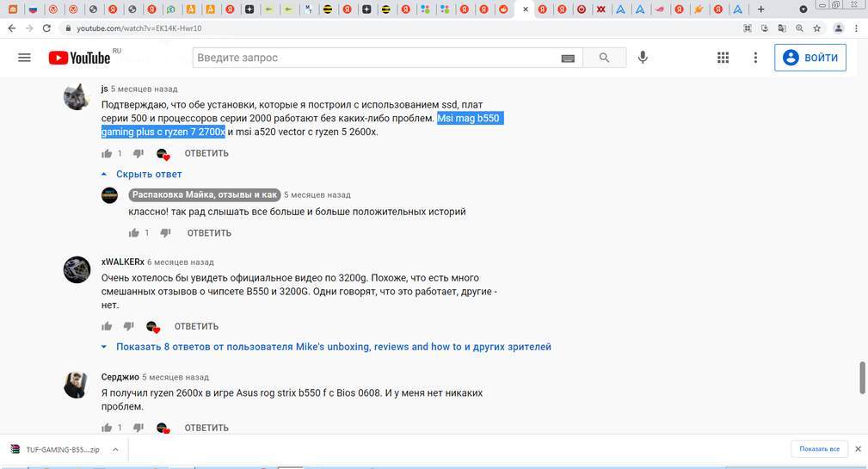
Task: Open the YouTube hamburger guide menu
Action: [24, 58]
